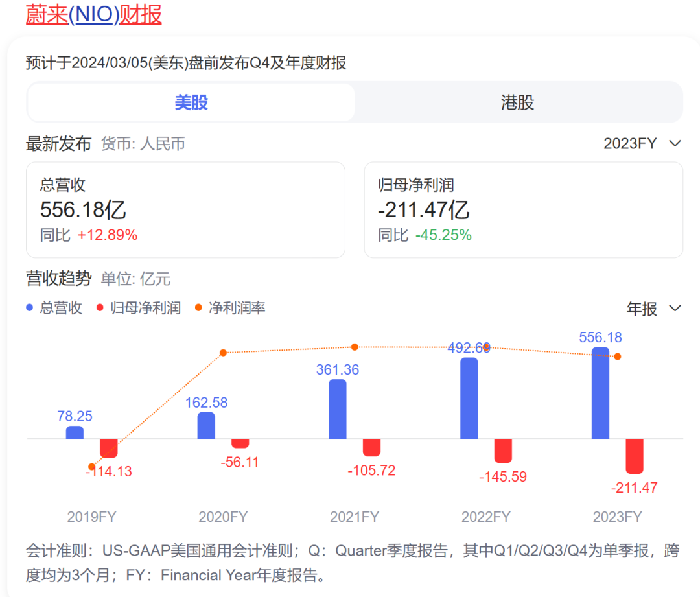Open the 蔚来(NIO)财报 heading link
The height and width of the screenshot is (597, 700).
coord(94,15)
